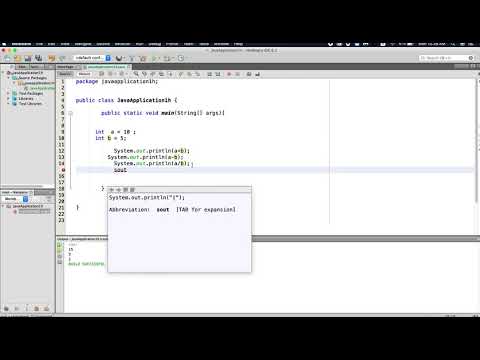The image size is (480, 360).
Task: Click the Shift Line Right icon
Action: pyautogui.click(x=218, y=74)
